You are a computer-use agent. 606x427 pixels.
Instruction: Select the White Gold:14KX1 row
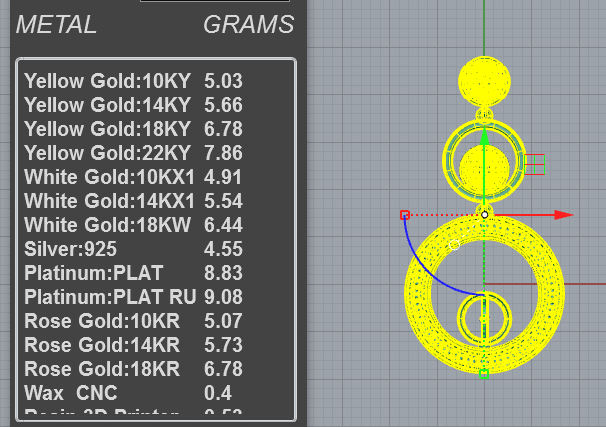[133, 201]
